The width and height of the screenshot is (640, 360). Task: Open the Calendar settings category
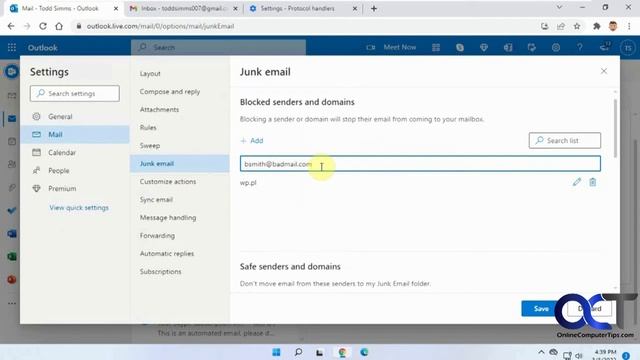click(75, 152)
